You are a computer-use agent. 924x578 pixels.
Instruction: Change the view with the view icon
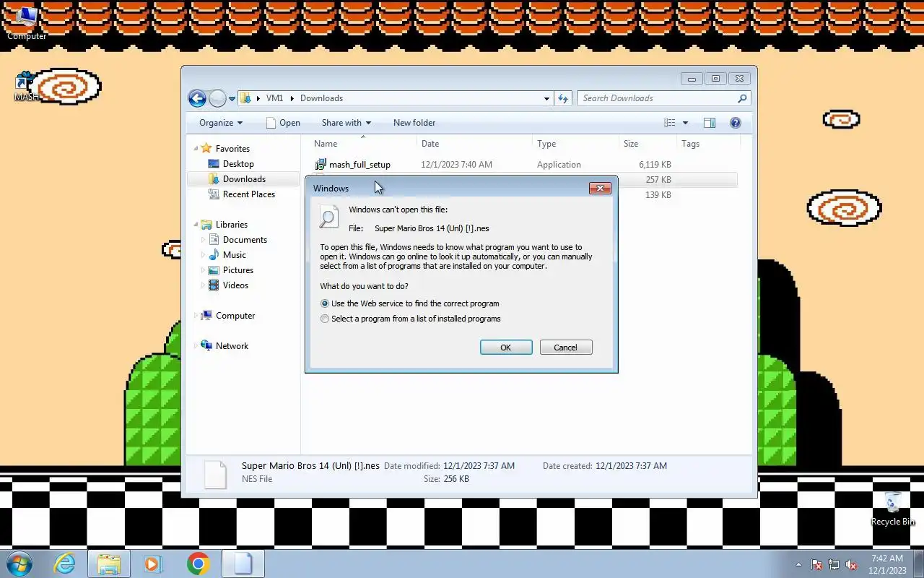(670, 123)
